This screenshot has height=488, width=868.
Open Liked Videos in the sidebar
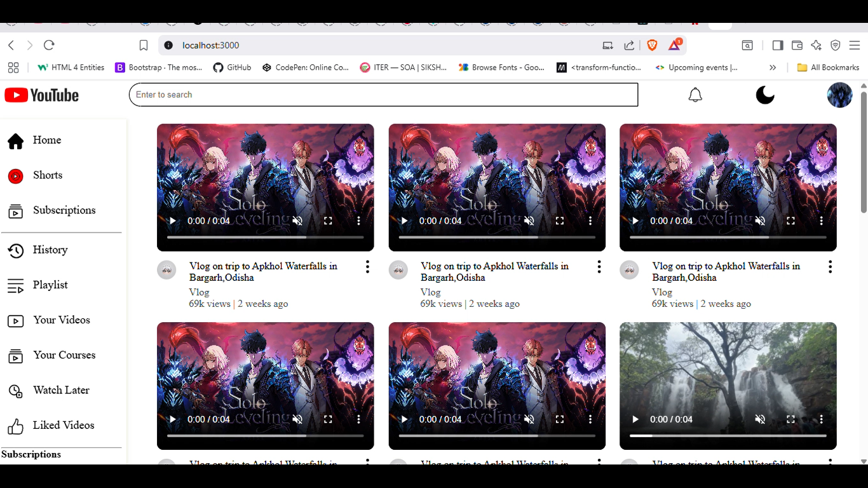pos(51,425)
